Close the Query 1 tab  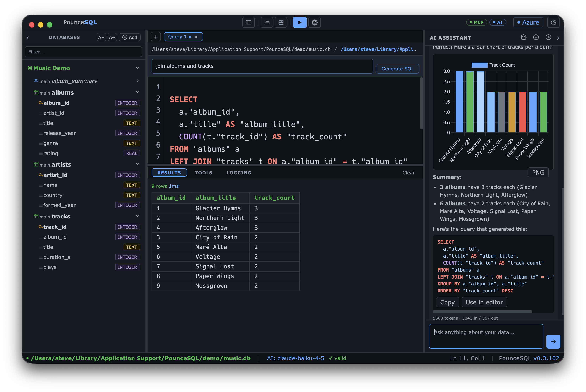pyautogui.click(x=196, y=37)
